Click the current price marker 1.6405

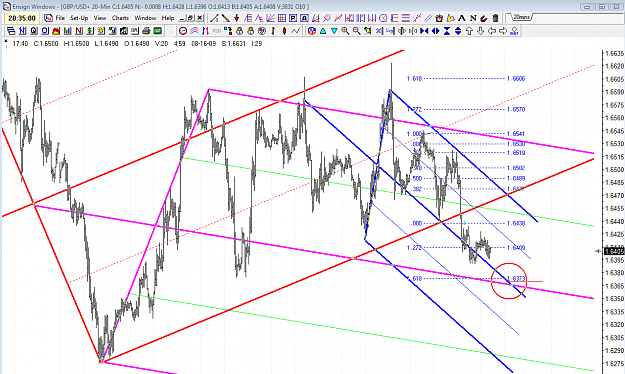[x=614, y=251]
